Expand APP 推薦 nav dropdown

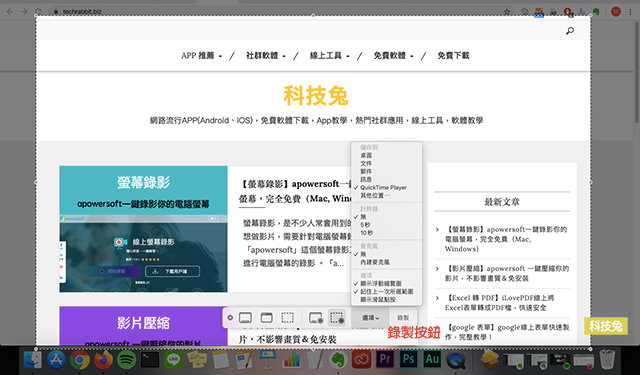[202, 55]
